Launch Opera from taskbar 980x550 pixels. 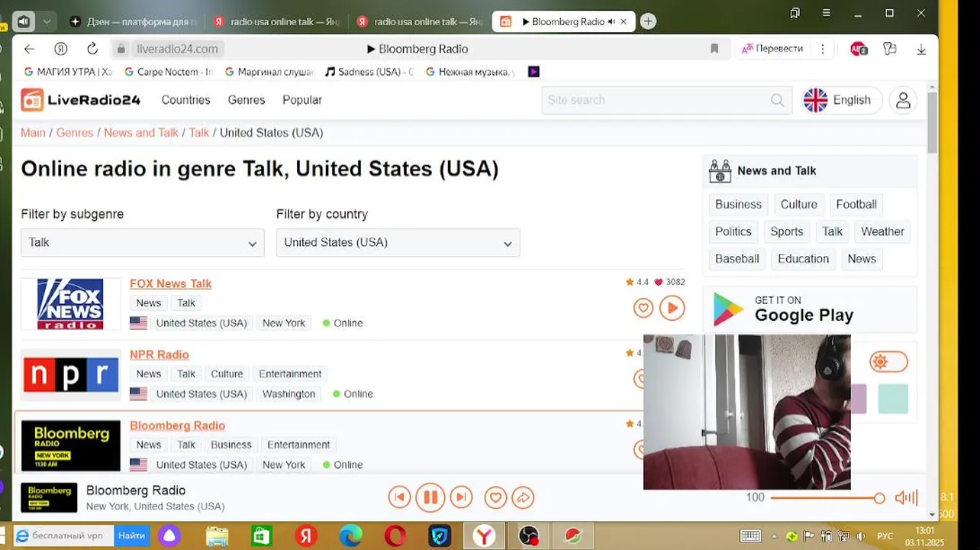[x=395, y=536]
